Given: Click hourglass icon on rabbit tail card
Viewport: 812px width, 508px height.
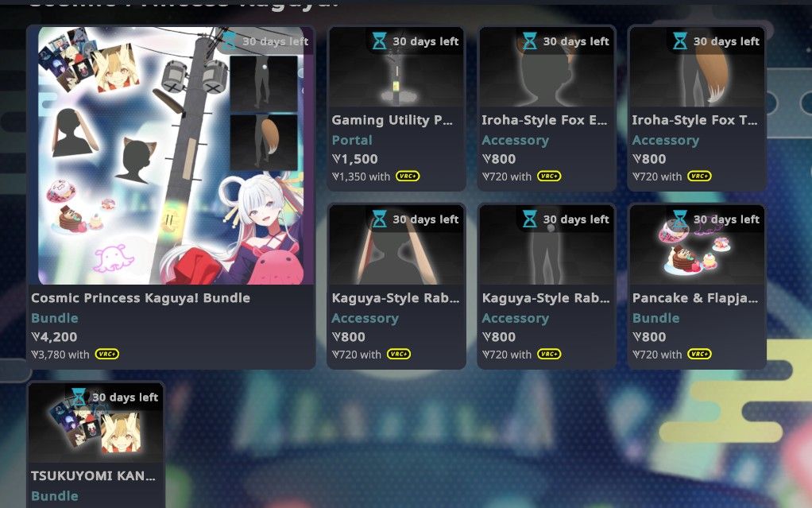Looking at the screenshot, I should [x=530, y=219].
